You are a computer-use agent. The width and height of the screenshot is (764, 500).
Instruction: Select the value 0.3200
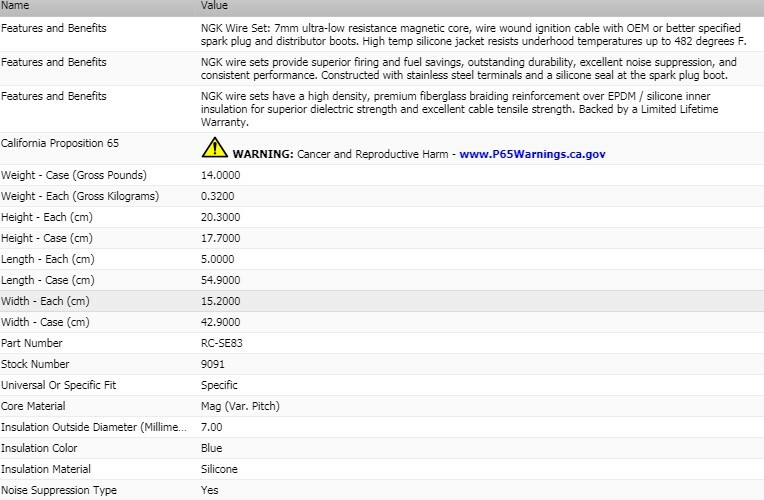(x=218, y=196)
